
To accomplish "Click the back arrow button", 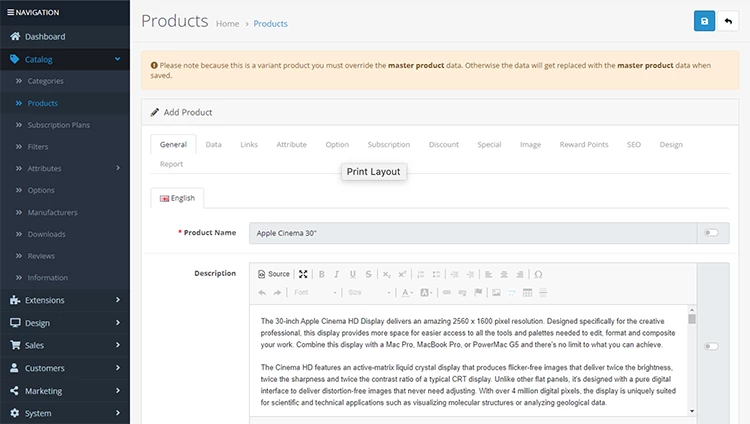I will point(728,21).
